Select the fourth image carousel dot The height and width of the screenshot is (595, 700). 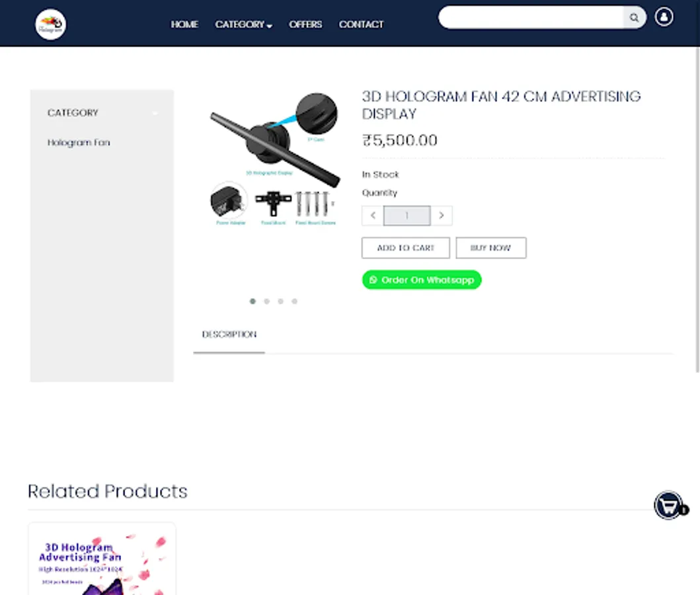coord(294,301)
